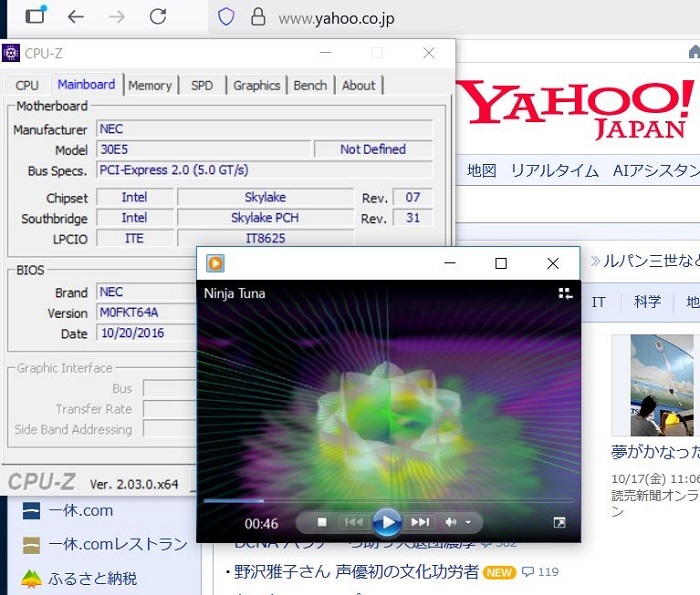
Task: Click the padlock site security icon
Action: tap(257, 17)
